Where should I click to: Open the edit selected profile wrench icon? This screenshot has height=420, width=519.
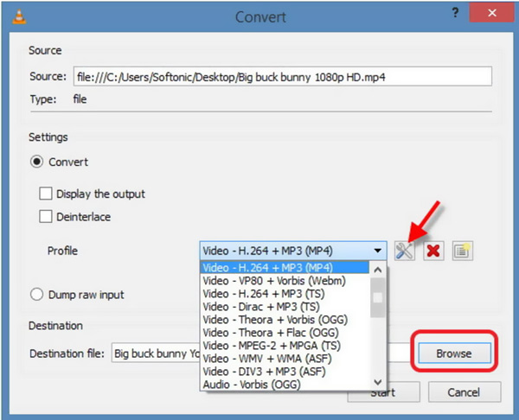[x=405, y=251]
